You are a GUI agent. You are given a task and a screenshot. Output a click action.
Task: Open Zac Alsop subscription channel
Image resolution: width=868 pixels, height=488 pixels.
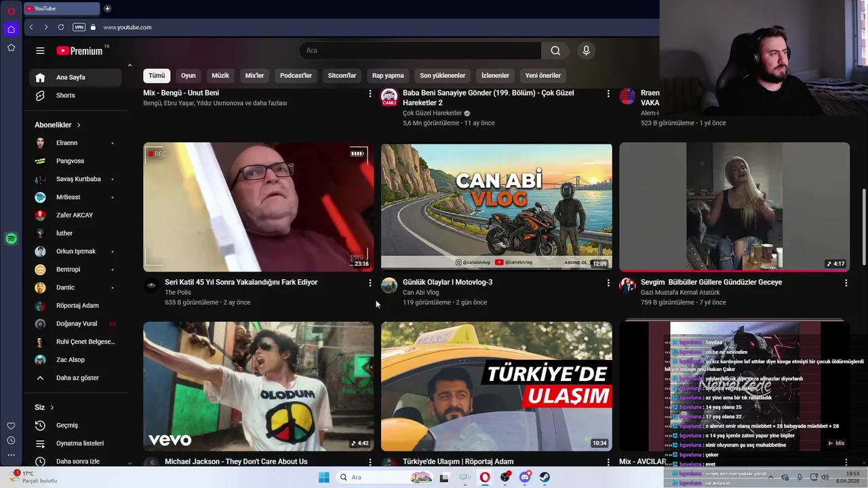[x=75, y=360]
